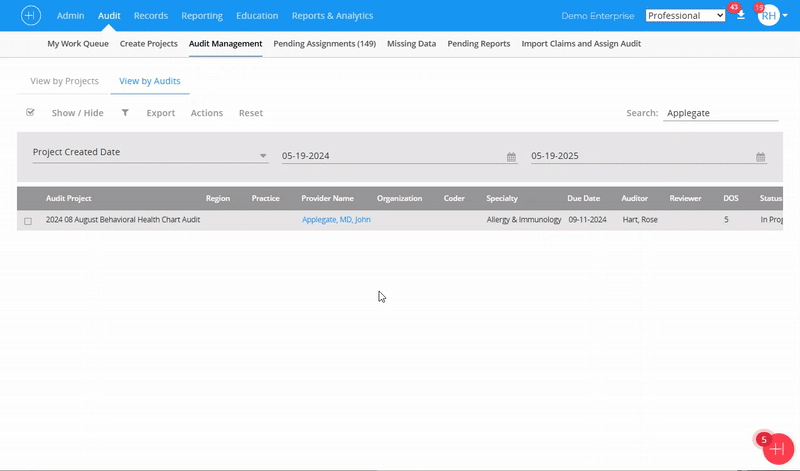Open the Education menu
The image size is (800, 471).
pos(257,16)
